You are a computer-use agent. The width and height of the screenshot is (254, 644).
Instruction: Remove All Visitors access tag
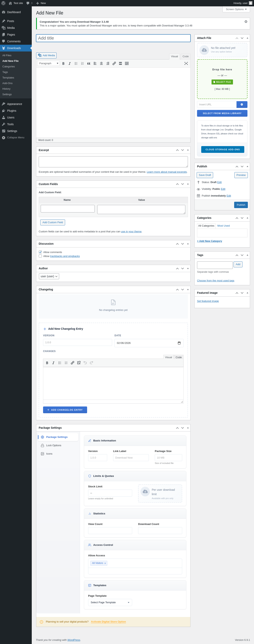click(105, 563)
